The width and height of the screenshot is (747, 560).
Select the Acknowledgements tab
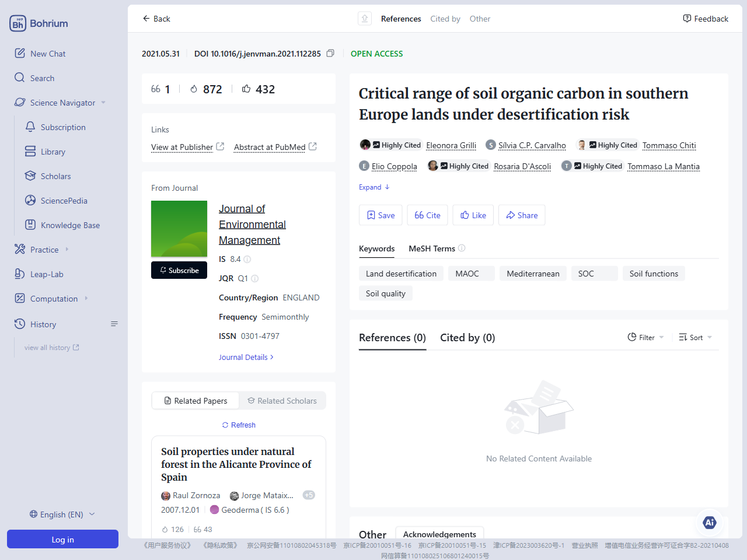pos(439,534)
